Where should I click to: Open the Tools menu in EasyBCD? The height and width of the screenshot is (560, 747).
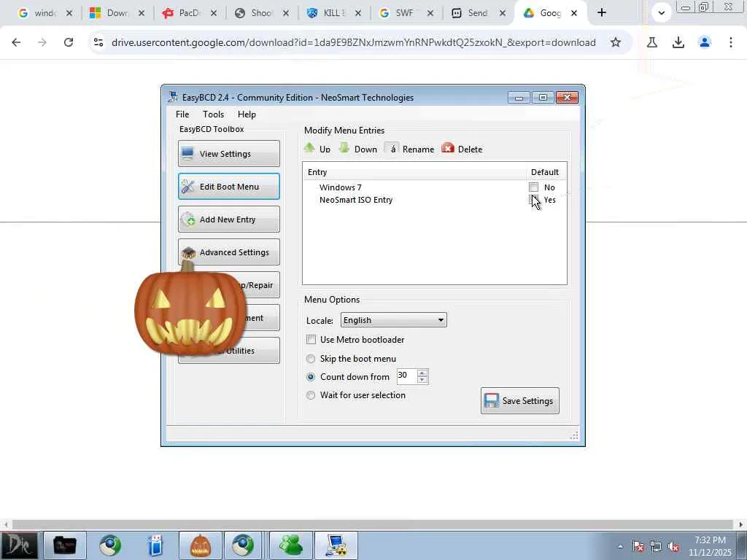point(213,114)
